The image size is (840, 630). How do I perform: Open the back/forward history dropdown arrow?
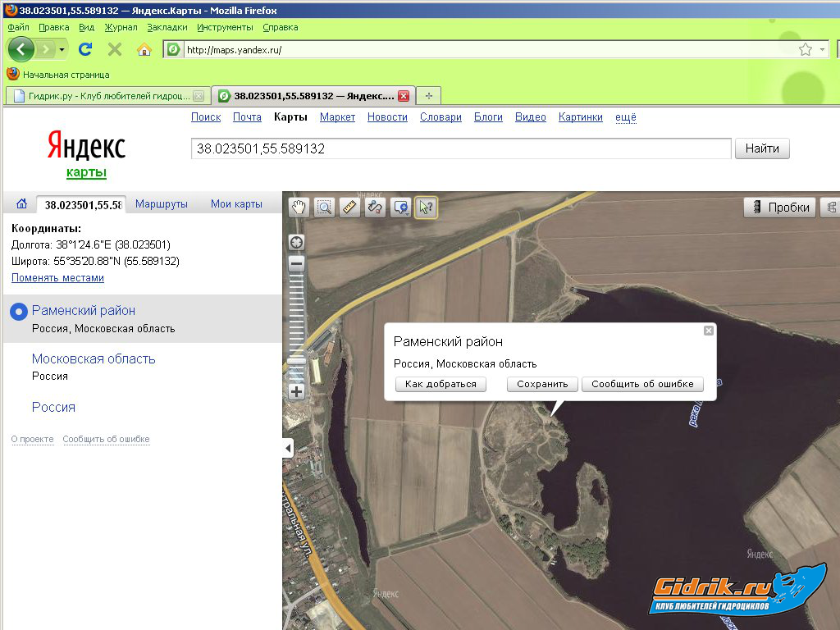click(62, 49)
